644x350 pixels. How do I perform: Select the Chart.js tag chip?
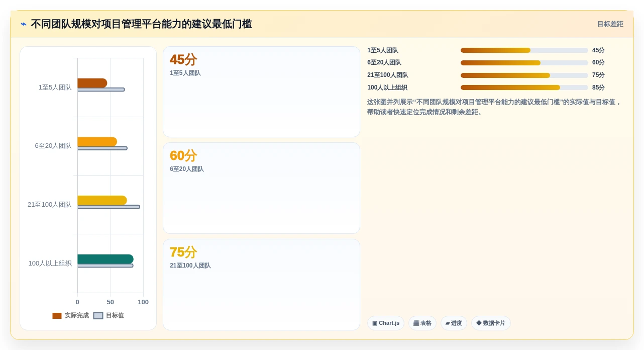pyautogui.click(x=386, y=323)
